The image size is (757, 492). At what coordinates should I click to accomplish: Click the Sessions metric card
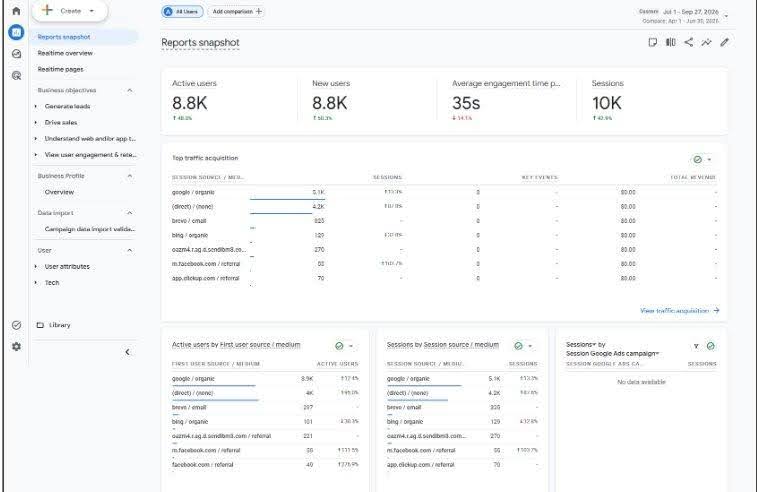[x=650, y=100]
